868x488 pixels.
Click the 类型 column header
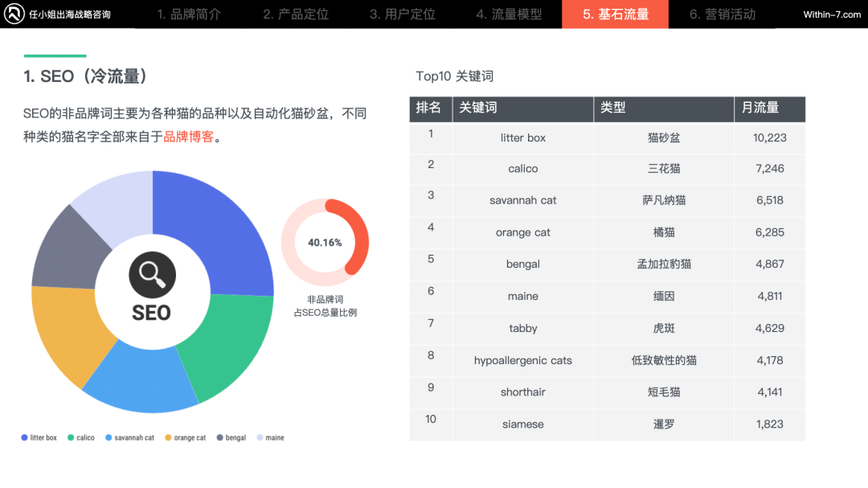click(664, 109)
